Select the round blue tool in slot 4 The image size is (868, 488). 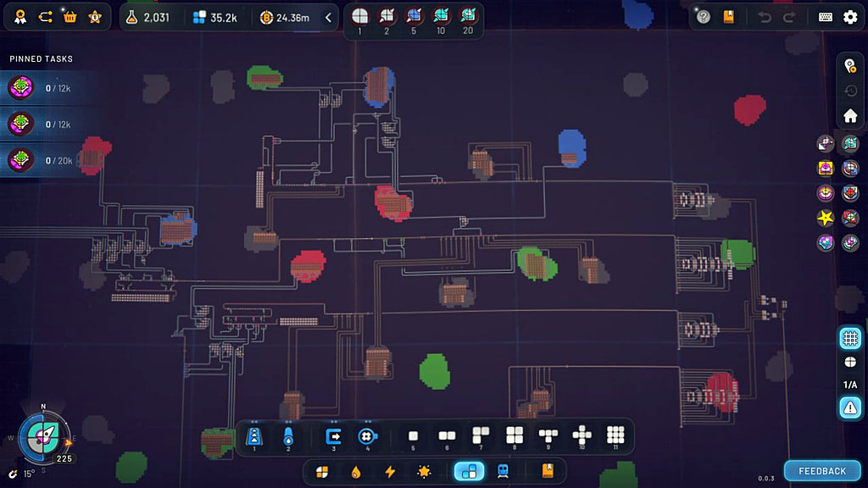(367, 436)
